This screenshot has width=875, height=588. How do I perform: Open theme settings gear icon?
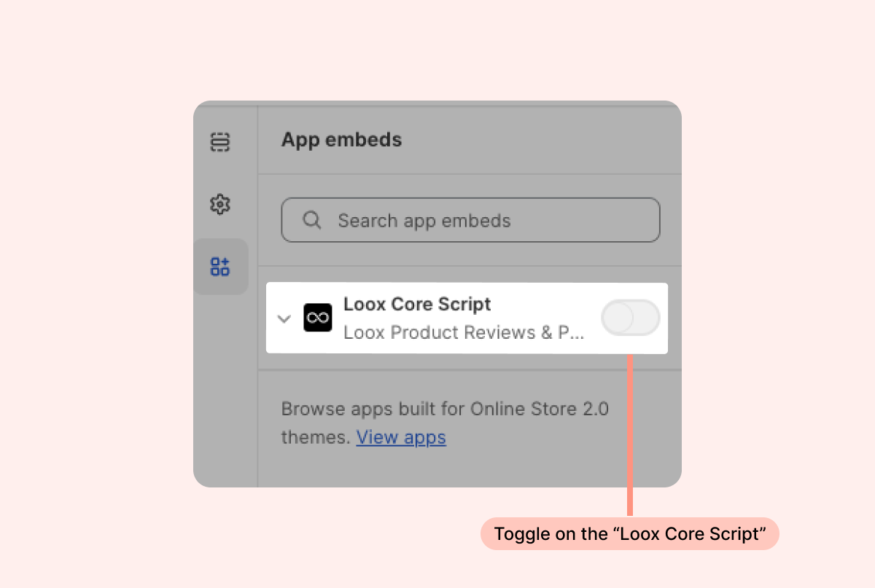(220, 204)
